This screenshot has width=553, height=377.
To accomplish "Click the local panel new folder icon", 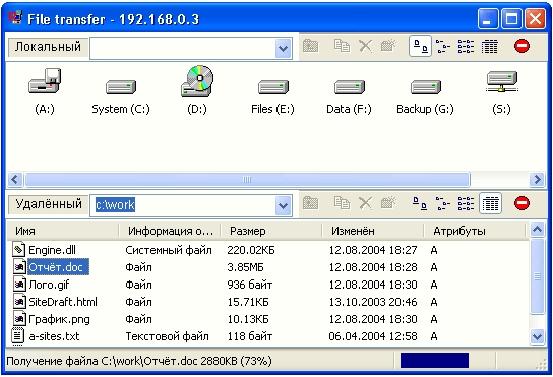I will pos(388,46).
